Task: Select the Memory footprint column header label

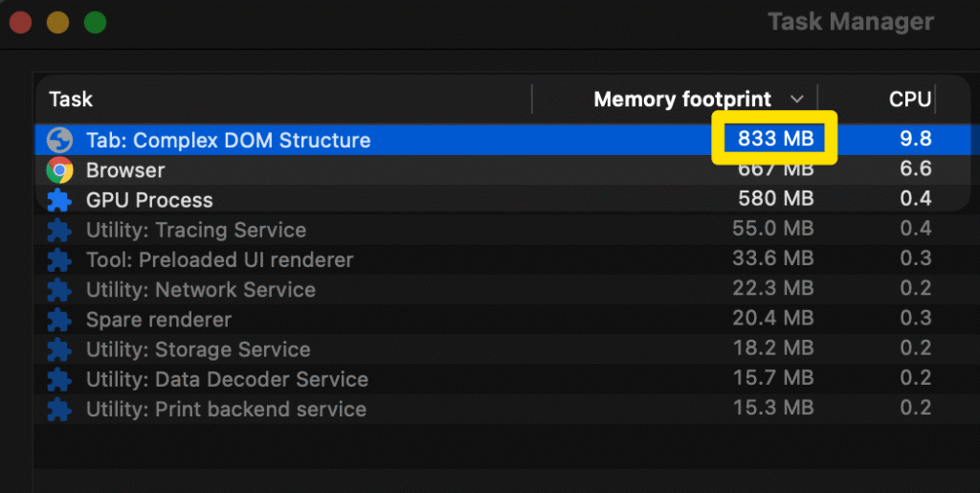Action: pos(682,100)
